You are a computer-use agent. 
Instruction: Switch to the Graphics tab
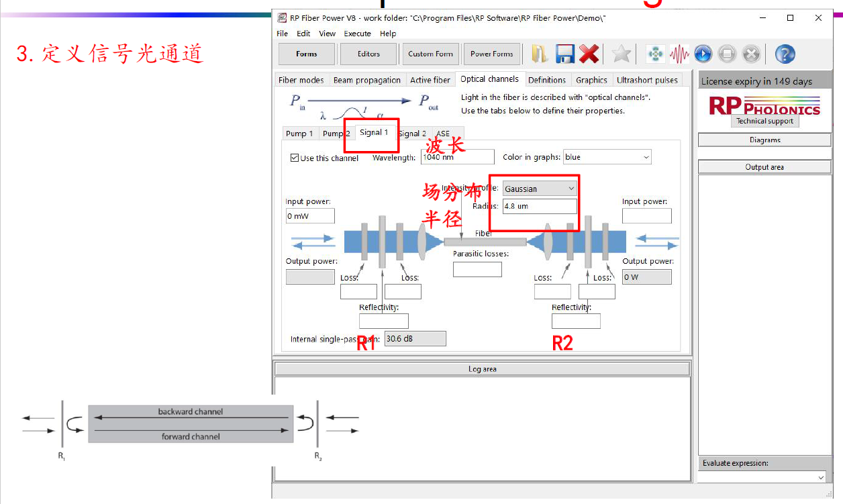[591, 80]
